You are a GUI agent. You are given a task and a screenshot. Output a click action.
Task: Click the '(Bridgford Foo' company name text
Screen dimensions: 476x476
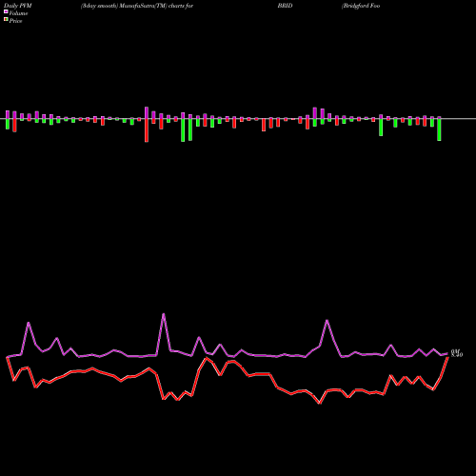[x=361, y=6]
